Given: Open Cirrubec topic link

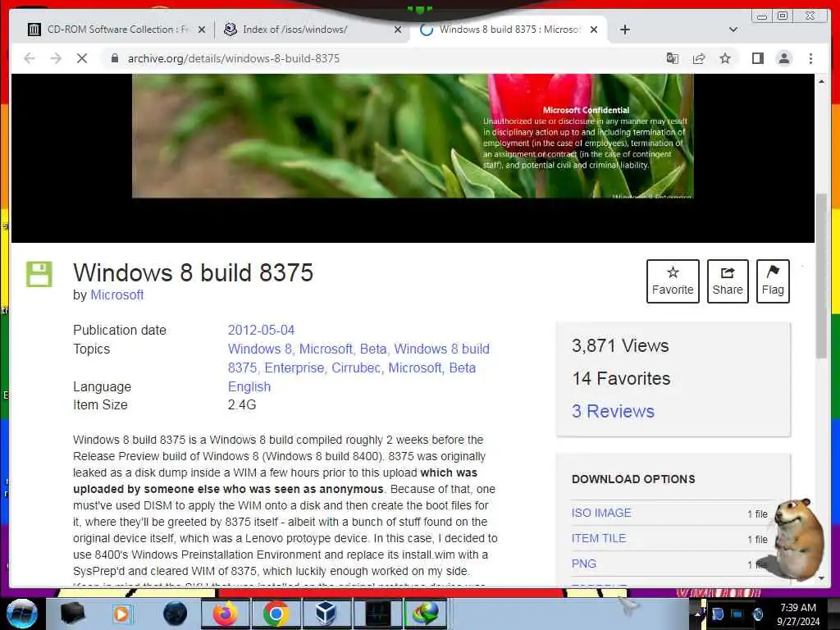Looking at the screenshot, I should click(356, 368).
